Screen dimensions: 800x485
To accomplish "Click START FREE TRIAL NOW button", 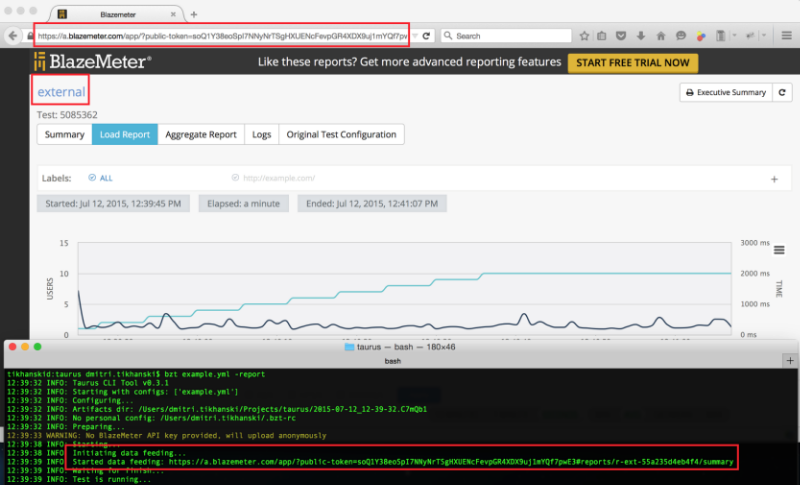I will [x=633, y=63].
